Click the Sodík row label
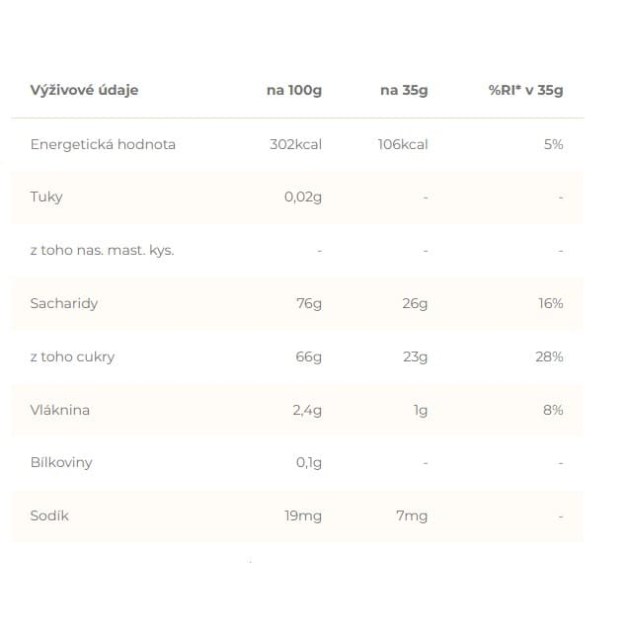Viewport: 630px width, 630px height. [x=49, y=516]
